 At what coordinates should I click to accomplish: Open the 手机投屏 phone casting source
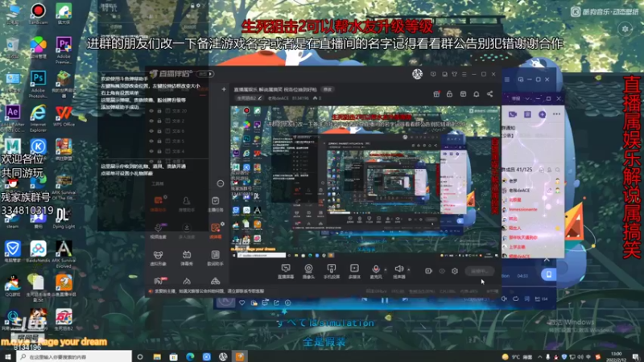[x=331, y=271]
